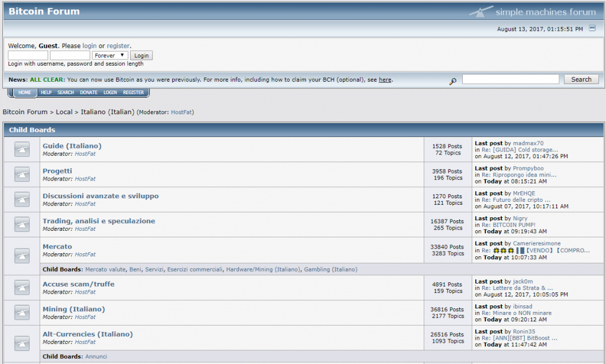This screenshot has height=364, width=606.
Task: Click the magnifier icon beside the search box
Action: (x=453, y=81)
